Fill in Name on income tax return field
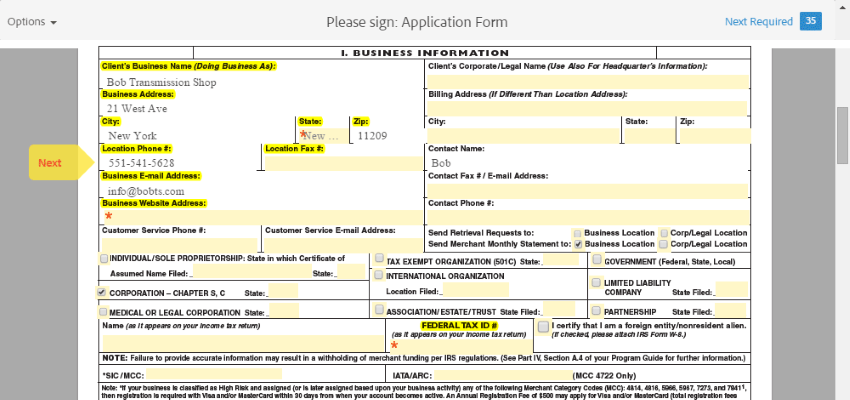Viewport: 850px width, 400px height. coord(243,343)
